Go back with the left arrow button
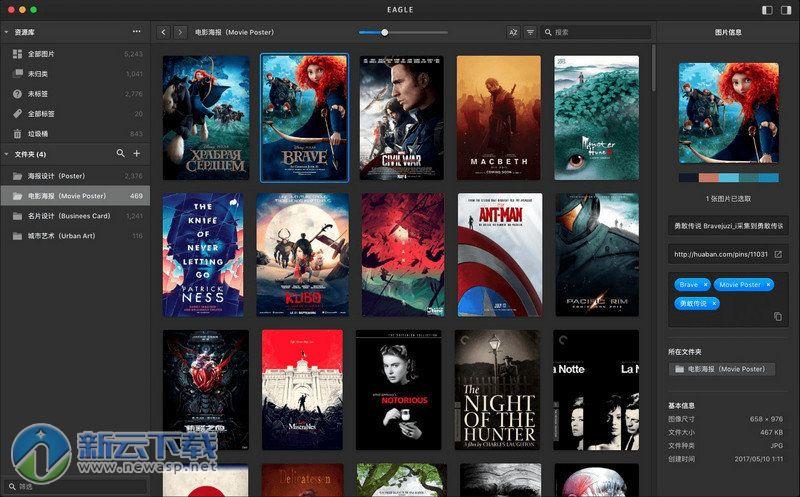This screenshot has width=800, height=497. [x=163, y=32]
